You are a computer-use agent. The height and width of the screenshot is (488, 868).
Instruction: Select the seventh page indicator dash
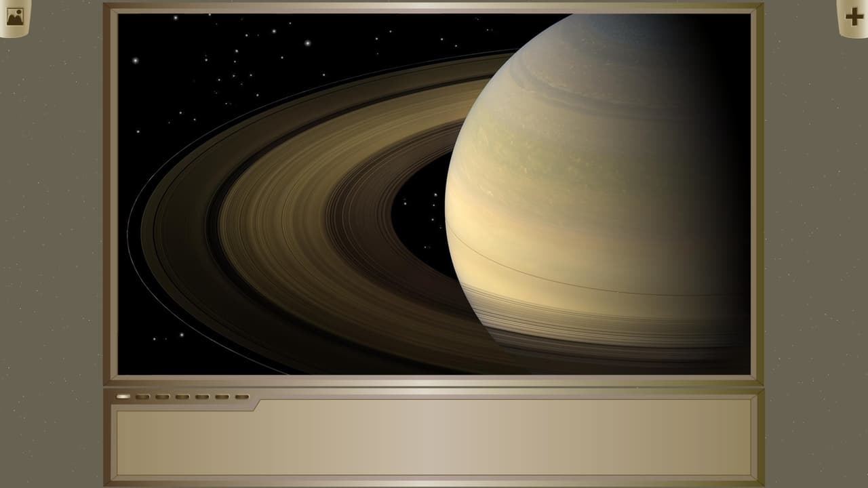[x=242, y=396]
